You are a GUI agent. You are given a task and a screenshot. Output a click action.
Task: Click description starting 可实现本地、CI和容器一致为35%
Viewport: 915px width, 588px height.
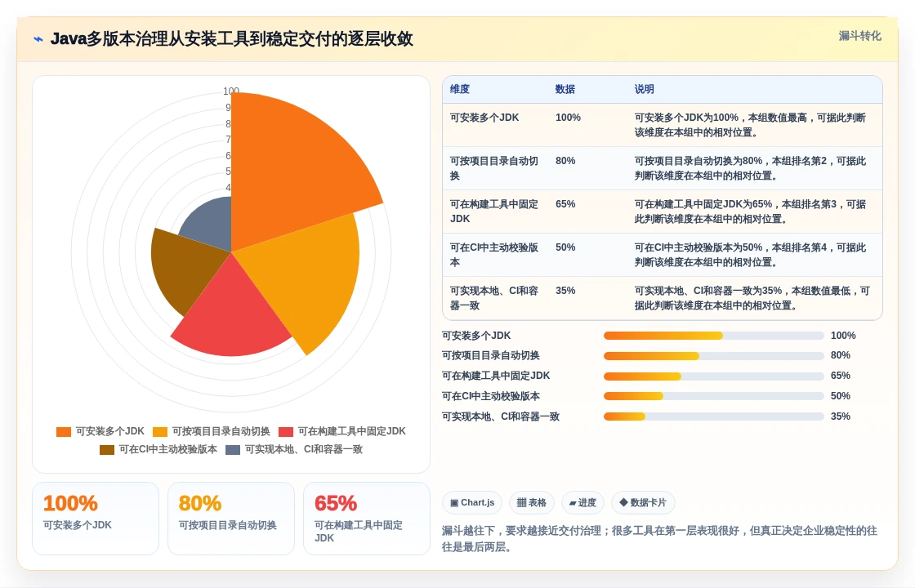[752, 298]
